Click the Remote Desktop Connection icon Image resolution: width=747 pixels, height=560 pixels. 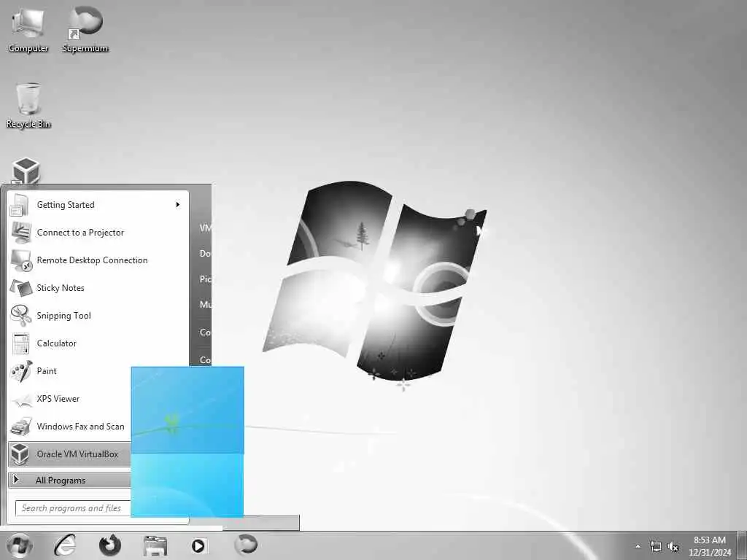tap(21, 260)
